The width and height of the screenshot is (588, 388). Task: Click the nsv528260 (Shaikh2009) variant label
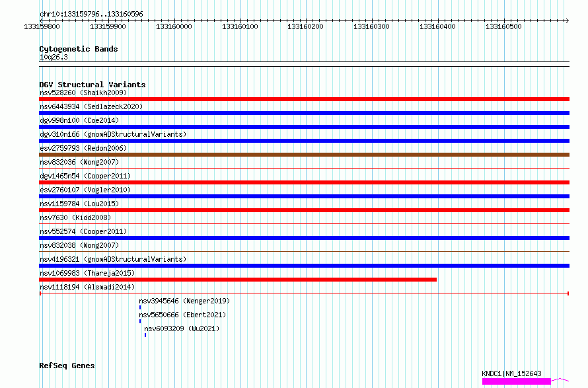[x=83, y=93]
